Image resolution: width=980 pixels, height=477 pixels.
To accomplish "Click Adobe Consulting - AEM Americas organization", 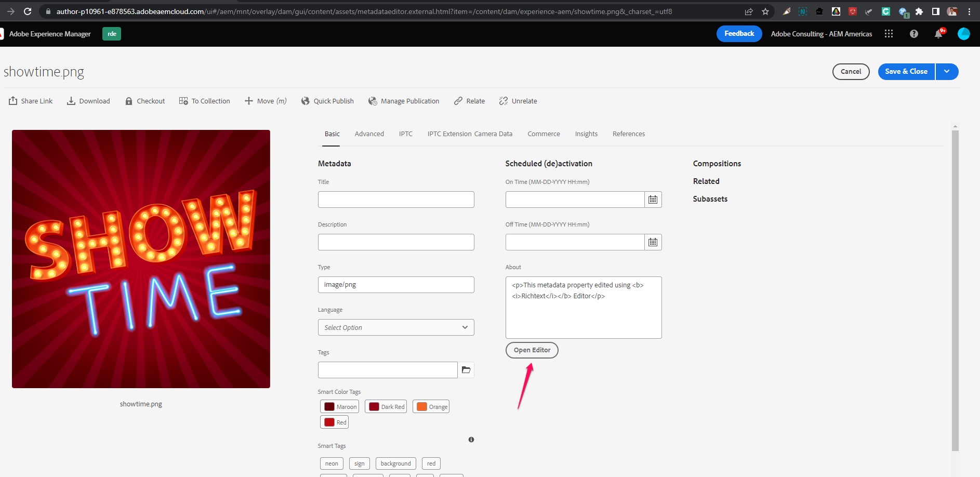I will coord(822,34).
